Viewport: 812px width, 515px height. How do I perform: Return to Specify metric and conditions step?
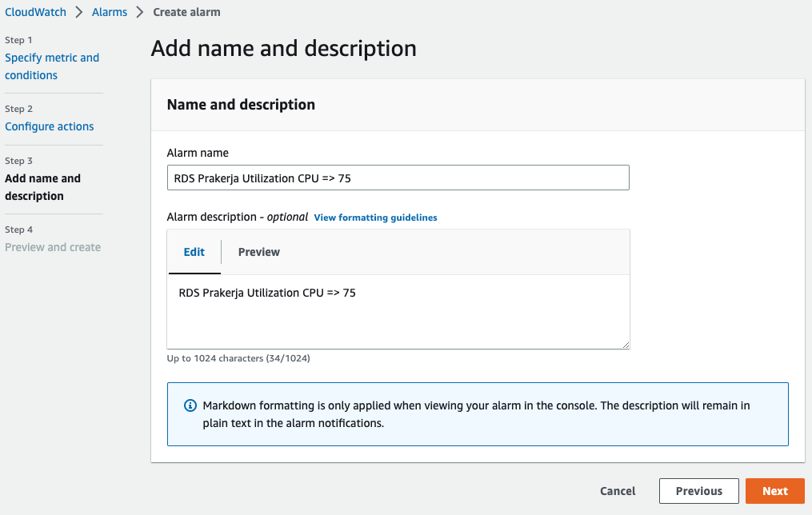click(52, 66)
